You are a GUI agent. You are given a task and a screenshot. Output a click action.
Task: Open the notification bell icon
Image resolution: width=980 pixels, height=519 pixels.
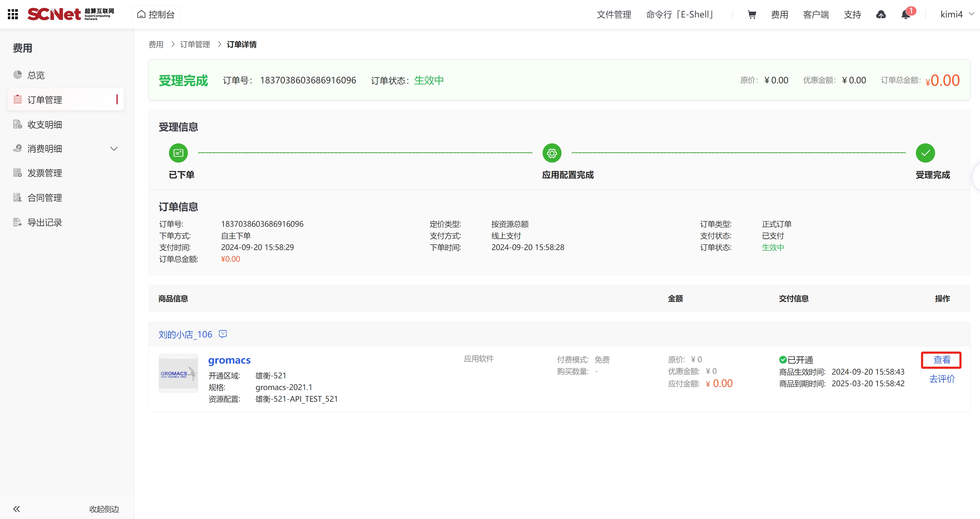(x=906, y=14)
